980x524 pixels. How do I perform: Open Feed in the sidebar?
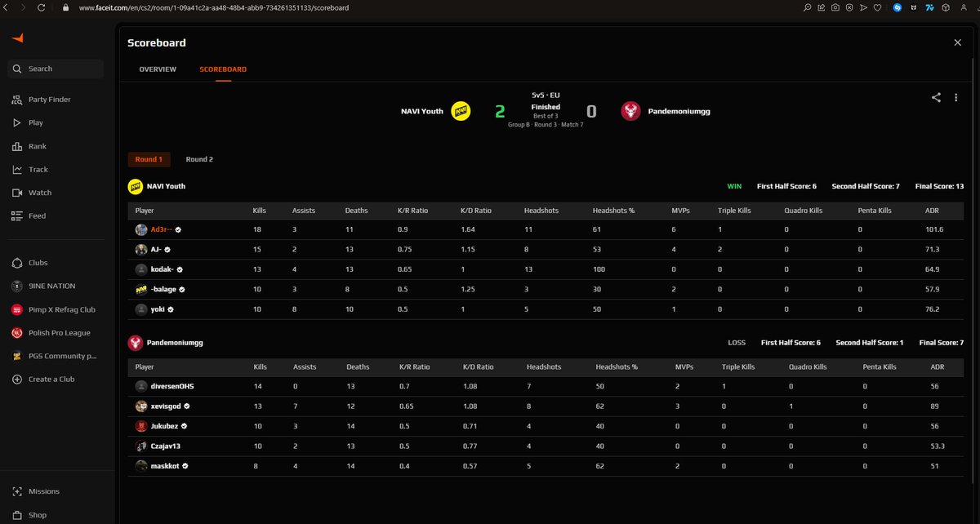(x=28, y=216)
